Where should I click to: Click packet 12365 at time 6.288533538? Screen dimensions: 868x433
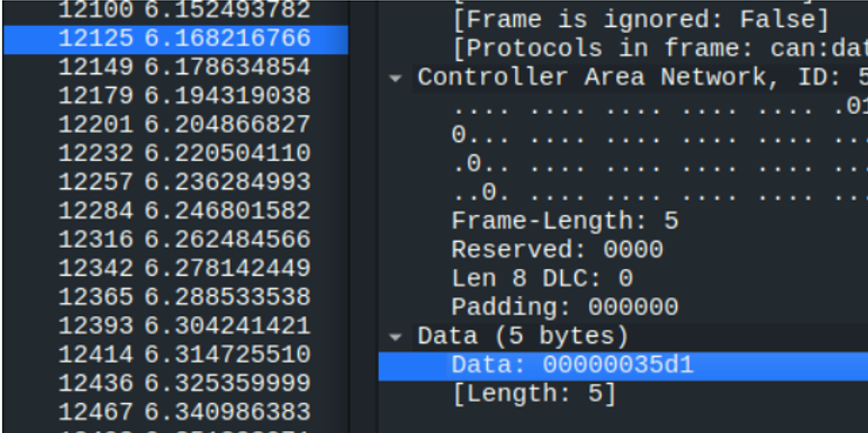183,296
